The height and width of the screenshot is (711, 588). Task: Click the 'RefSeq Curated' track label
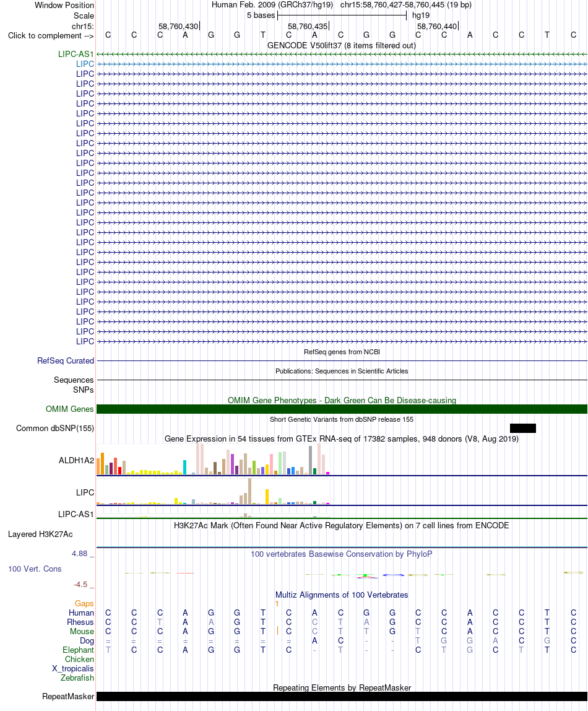(x=66, y=361)
